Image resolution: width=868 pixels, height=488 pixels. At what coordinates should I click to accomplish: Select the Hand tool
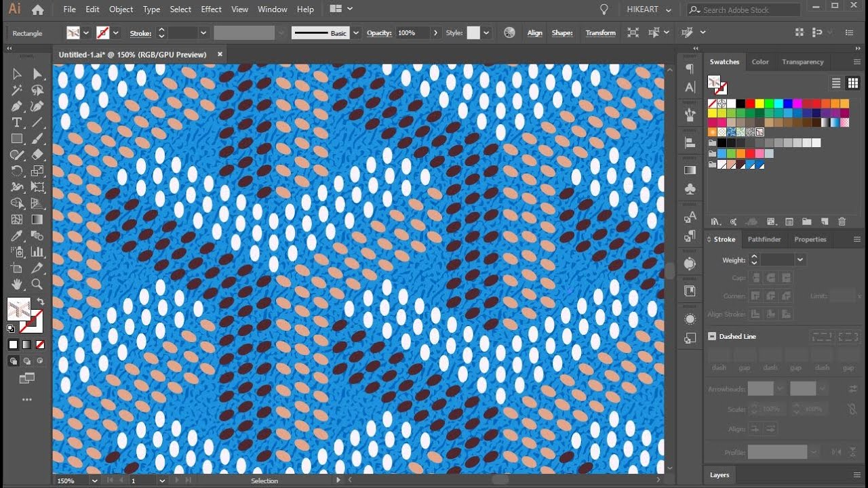tap(17, 285)
